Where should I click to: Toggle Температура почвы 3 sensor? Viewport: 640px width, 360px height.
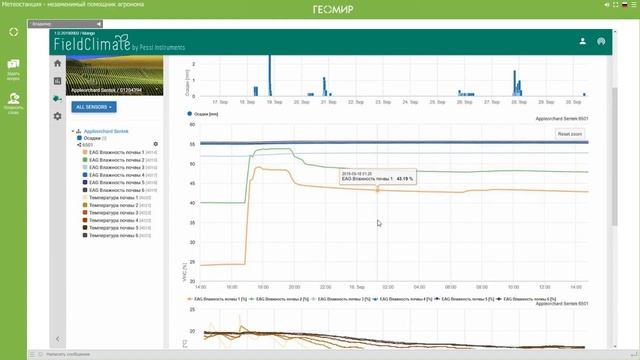(x=85, y=213)
